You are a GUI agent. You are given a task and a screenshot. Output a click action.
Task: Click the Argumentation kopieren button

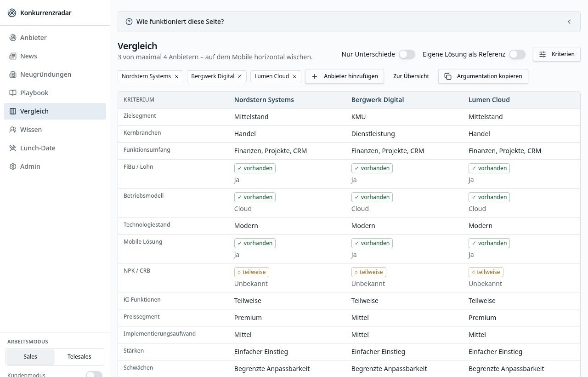pos(483,76)
